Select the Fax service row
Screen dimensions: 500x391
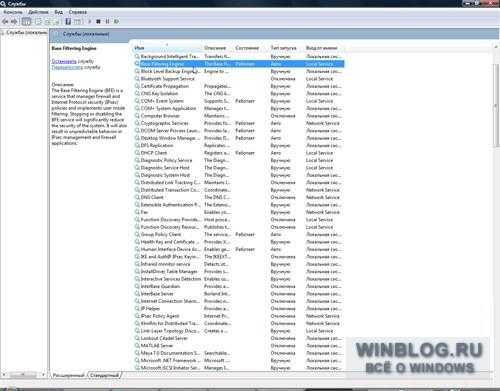[239, 212]
